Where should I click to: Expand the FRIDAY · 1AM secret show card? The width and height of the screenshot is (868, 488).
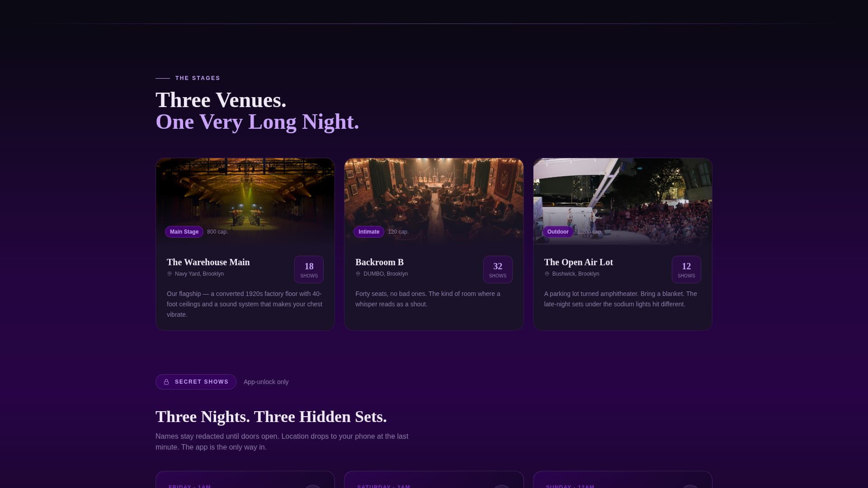click(245, 483)
